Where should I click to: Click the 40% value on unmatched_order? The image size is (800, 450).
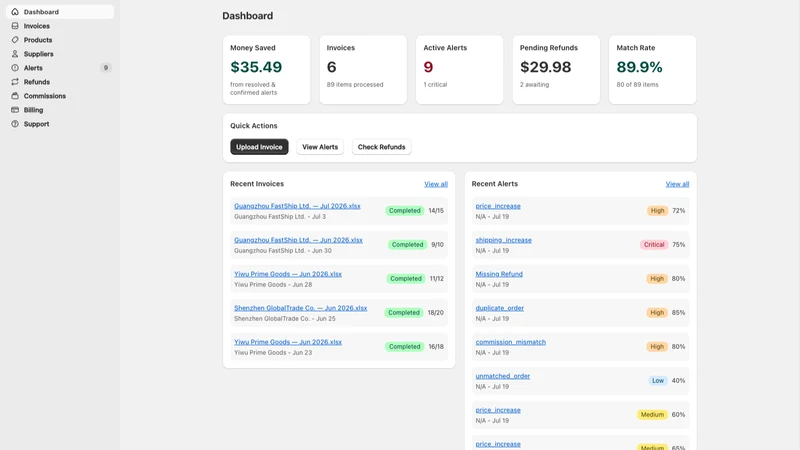pyautogui.click(x=679, y=381)
